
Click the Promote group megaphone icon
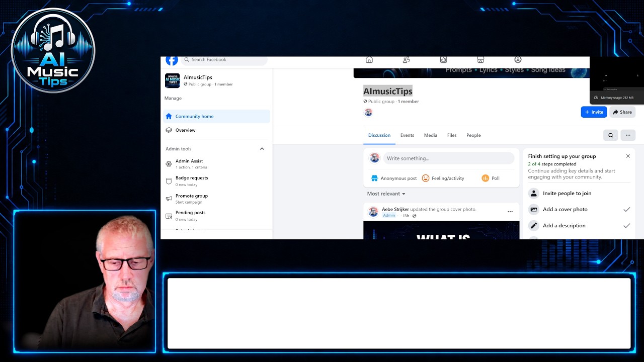[169, 199]
